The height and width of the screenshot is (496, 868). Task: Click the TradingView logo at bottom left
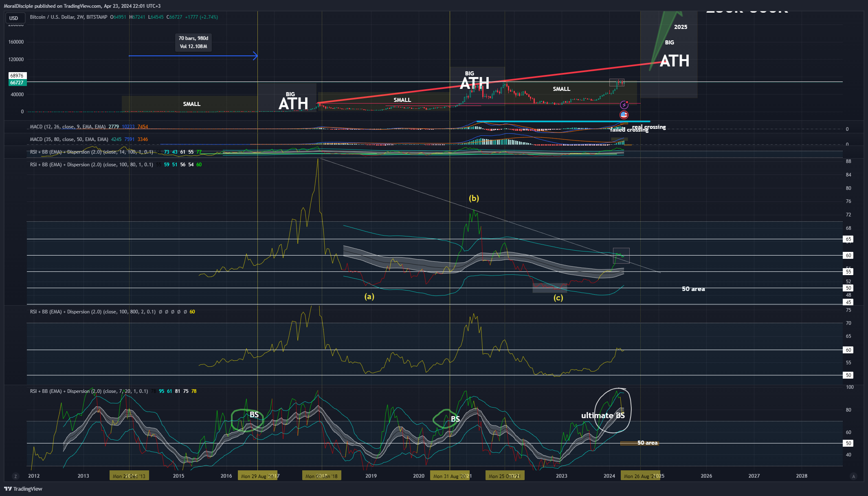pyautogui.click(x=23, y=489)
